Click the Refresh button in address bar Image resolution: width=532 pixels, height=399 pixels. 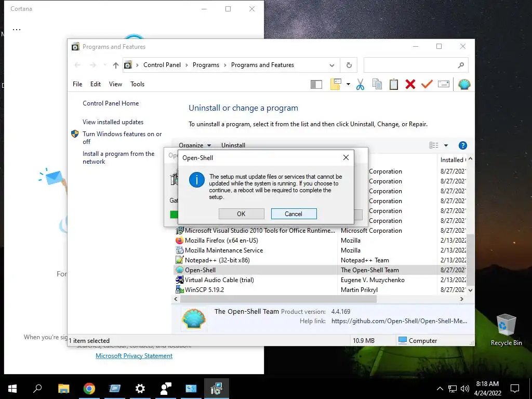tap(349, 65)
